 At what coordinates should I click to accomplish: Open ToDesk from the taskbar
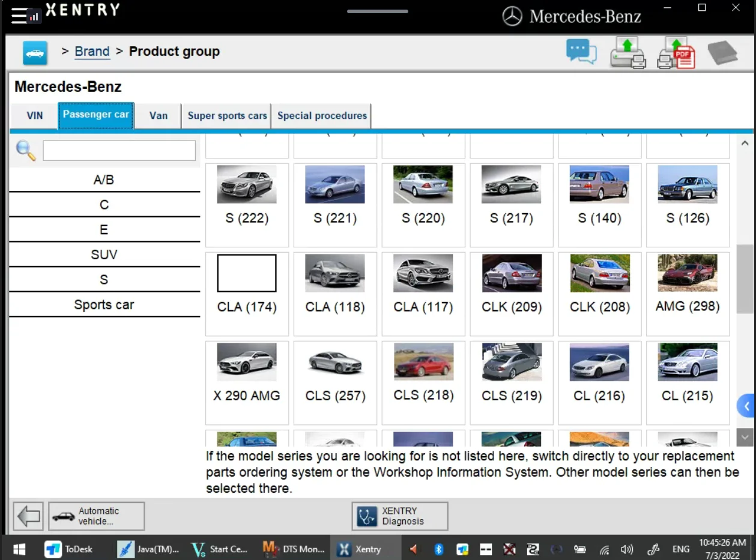pyautogui.click(x=70, y=549)
